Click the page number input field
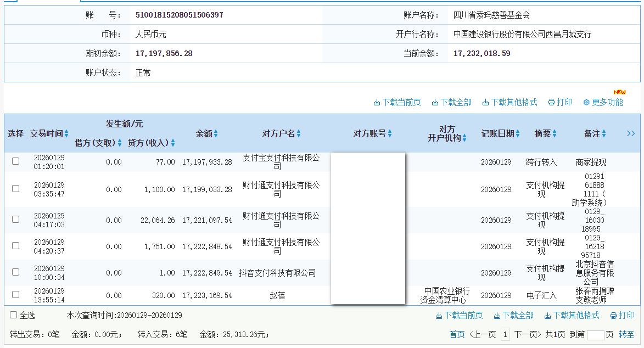 [x=595, y=334]
